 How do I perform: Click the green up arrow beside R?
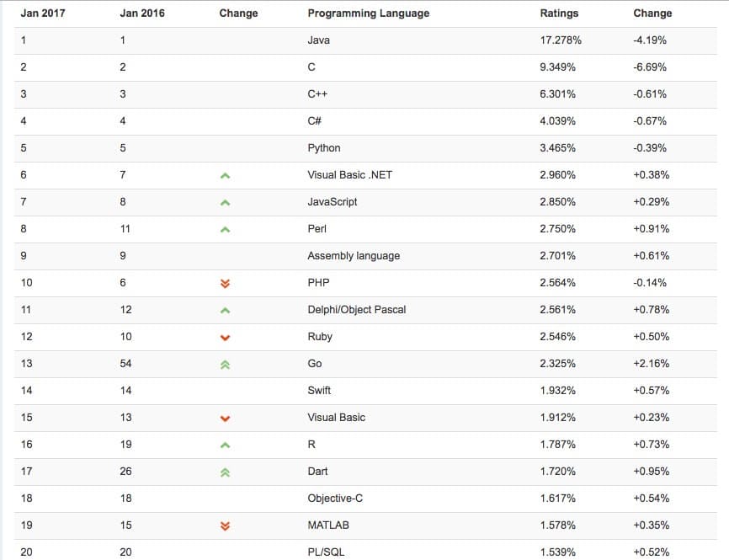tap(225, 445)
